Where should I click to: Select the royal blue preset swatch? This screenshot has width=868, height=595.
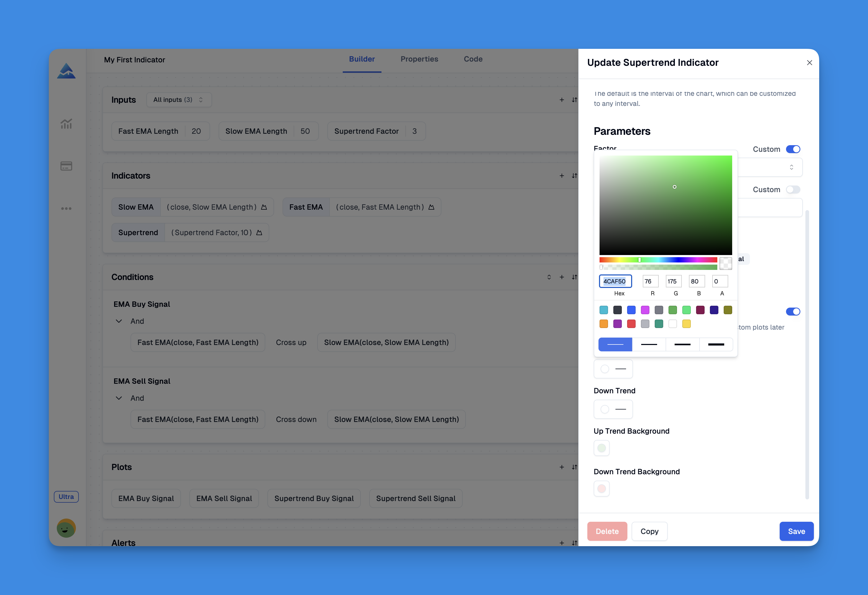(x=631, y=310)
